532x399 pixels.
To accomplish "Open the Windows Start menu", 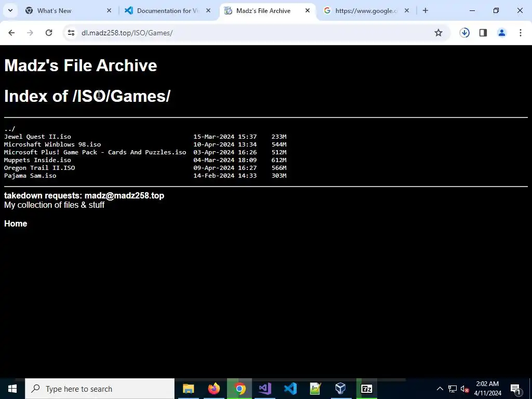I will tap(12, 389).
